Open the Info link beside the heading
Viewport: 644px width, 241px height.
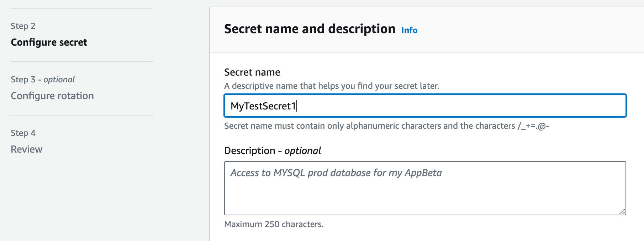(409, 30)
